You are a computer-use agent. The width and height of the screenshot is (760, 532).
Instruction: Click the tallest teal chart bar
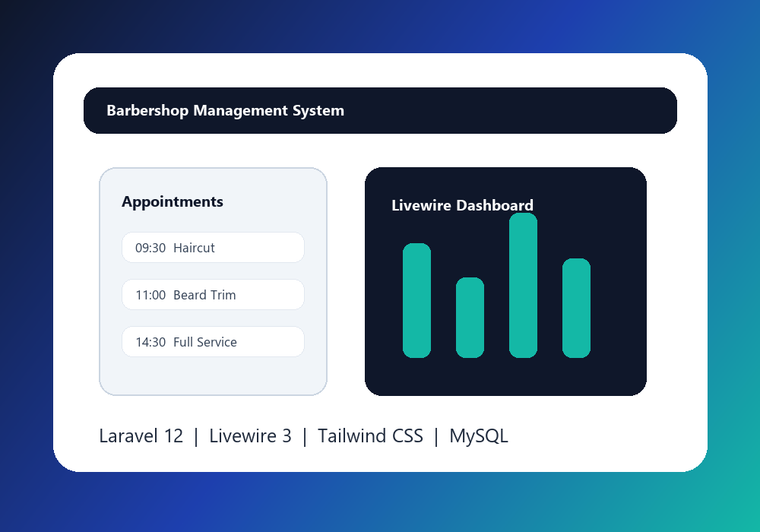[523, 286]
